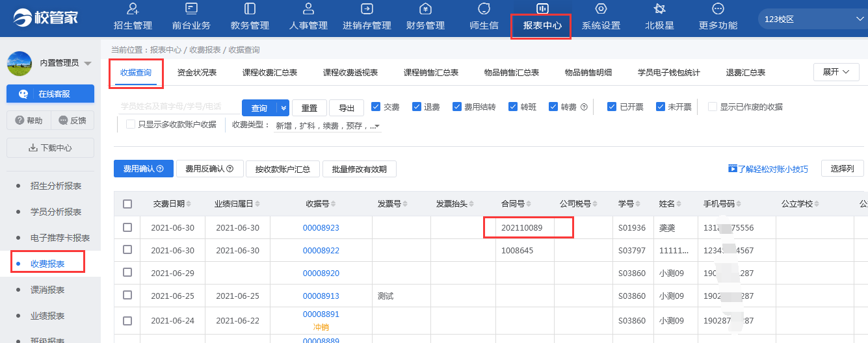Image resolution: width=868 pixels, height=343 pixels.
Task: Select the row checkbox for receipt 00008923
Action: point(127,227)
